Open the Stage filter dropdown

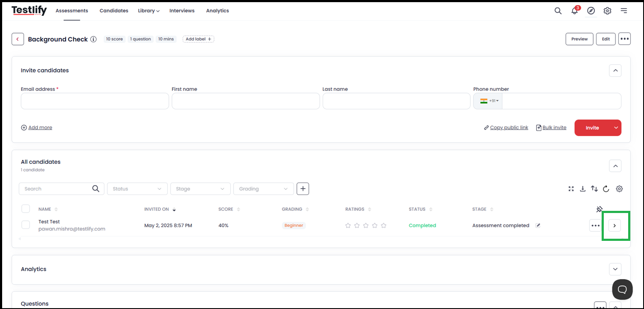pyautogui.click(x=200, y=189)
